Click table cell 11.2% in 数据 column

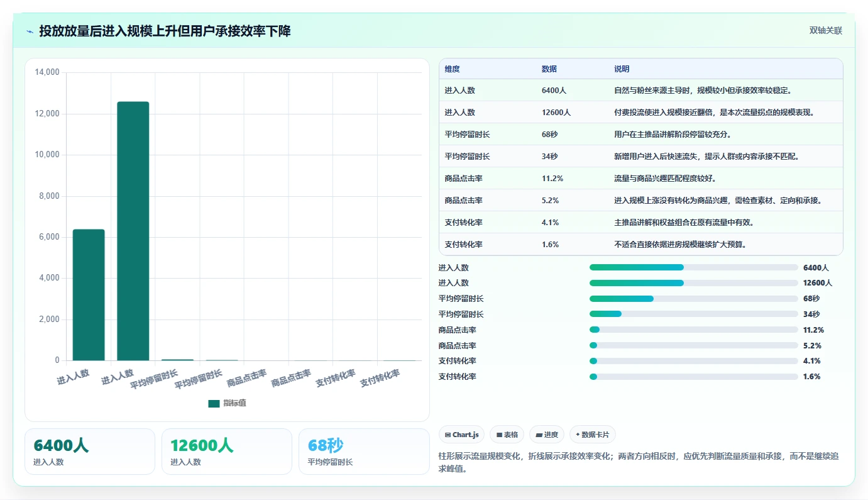[552, 179]
